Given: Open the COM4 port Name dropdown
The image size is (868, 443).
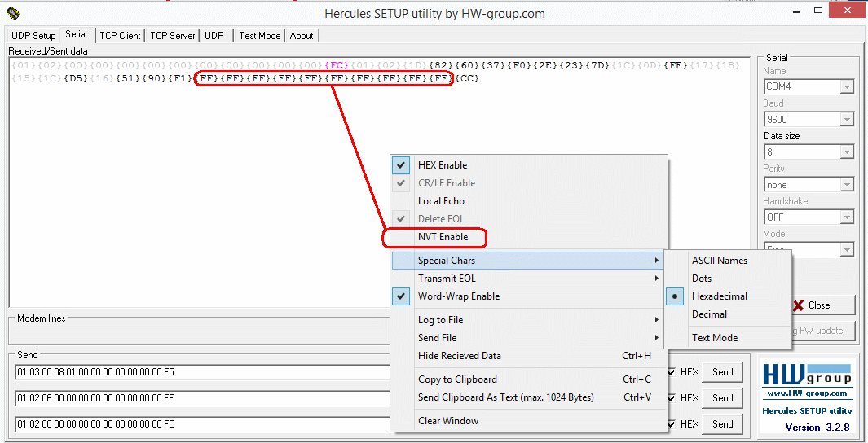Looking at the screenshot, I should [x=847, y=87].
